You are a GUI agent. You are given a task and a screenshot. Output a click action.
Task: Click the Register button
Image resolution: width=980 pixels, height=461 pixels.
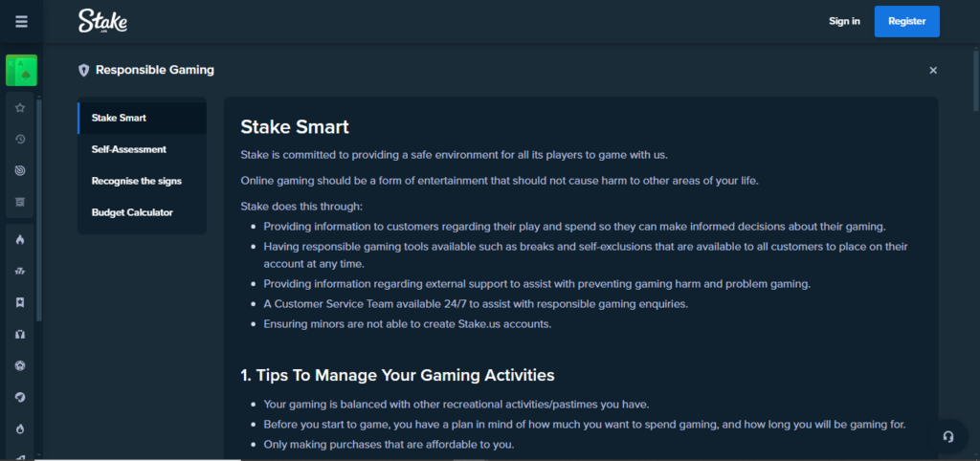click(x=907, y=21)
